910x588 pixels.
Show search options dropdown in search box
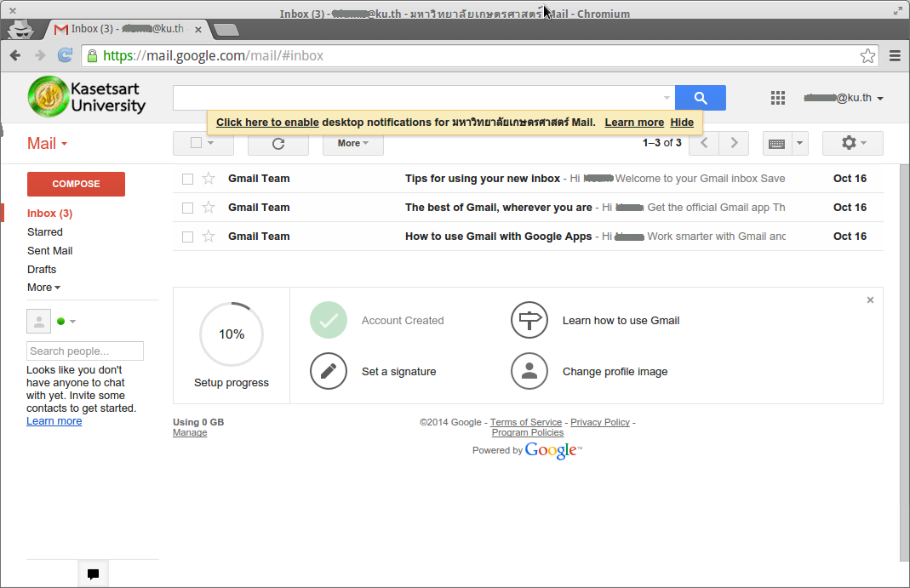click(667, 98)
